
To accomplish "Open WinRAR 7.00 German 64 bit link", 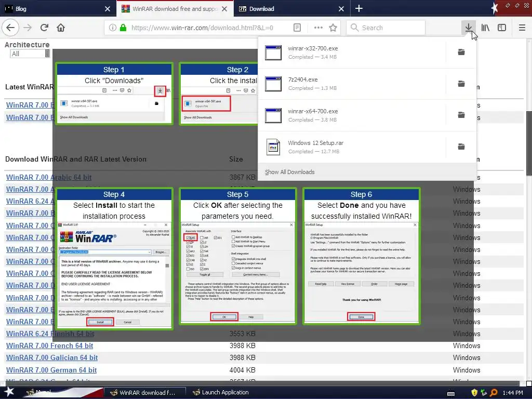I will coord(51,370).
